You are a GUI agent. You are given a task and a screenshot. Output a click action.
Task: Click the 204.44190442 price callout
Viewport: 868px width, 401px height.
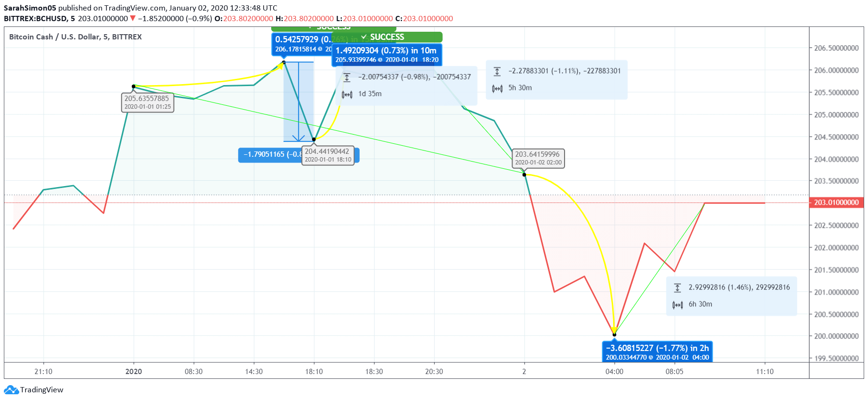pyautogui.click(x=327, y=155)
